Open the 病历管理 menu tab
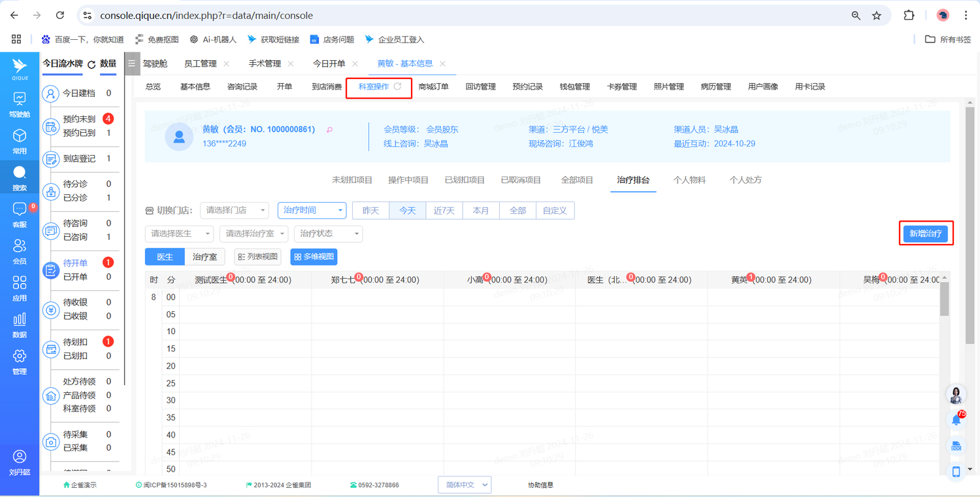This screenshot has height=497, width=980. coord(715,86)
